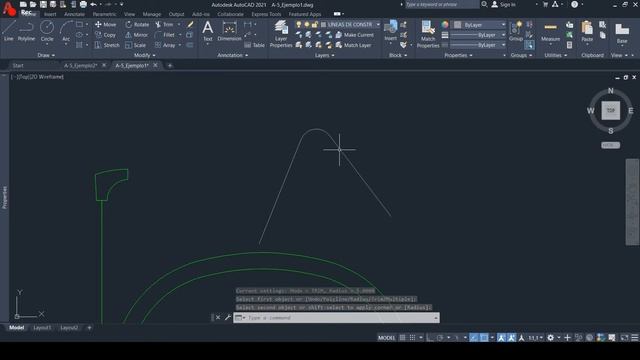Viewport: 640px width, 360px height.
Task: Toggle object snap in status bar
Action: tap(484, 338)
